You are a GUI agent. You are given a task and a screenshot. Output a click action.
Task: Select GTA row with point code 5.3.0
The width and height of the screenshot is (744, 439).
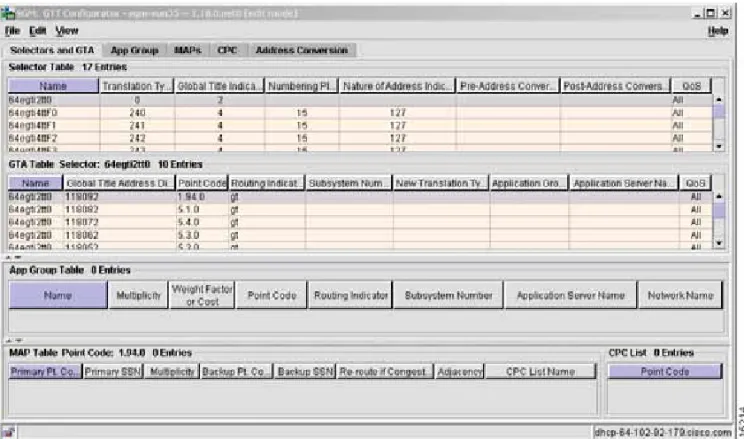click(x=360, y=235)
